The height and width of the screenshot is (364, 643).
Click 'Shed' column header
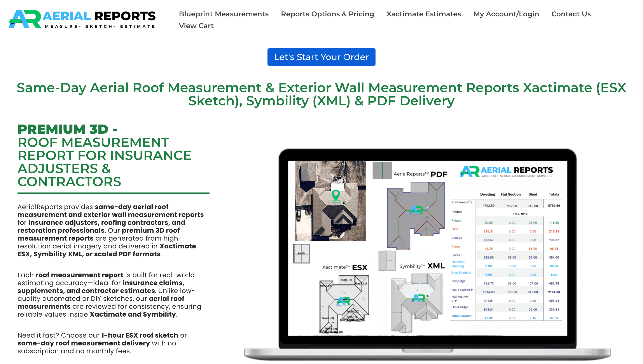(533, 194)
